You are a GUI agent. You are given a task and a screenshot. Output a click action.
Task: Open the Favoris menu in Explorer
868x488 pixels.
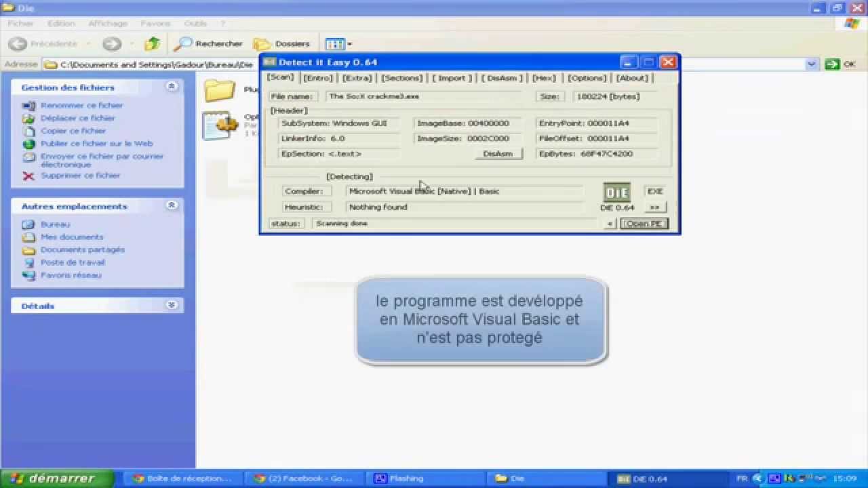(155, 23)
